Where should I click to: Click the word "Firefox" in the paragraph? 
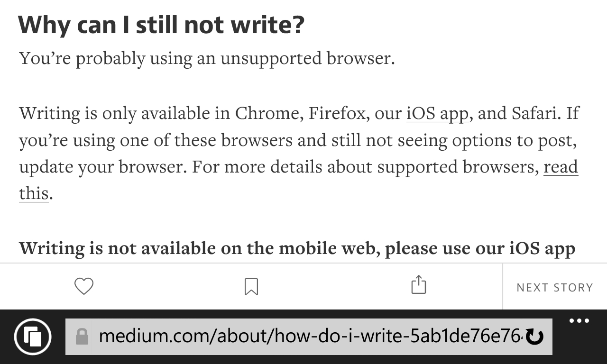(338, 114)
